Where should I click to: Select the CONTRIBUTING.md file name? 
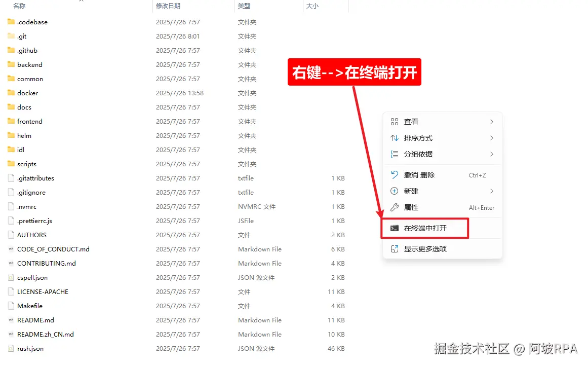point(47,263)
